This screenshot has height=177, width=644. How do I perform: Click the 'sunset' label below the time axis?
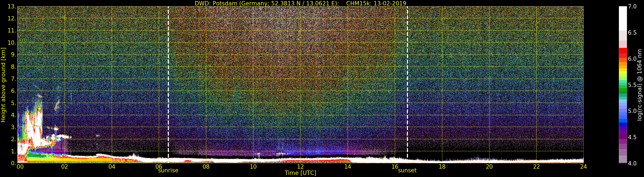coord(407,171)
